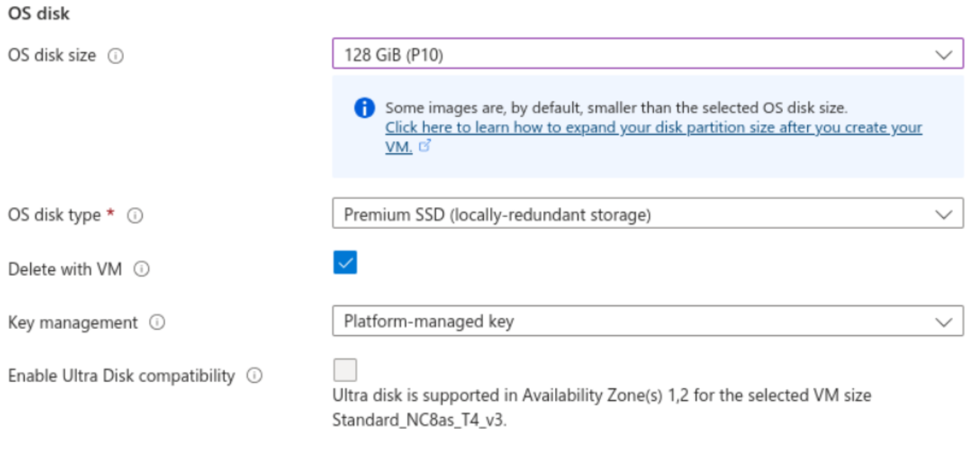
Task: Click info icon for Enable Ultra Disk compatibility
Action: (x=254, y=376)
